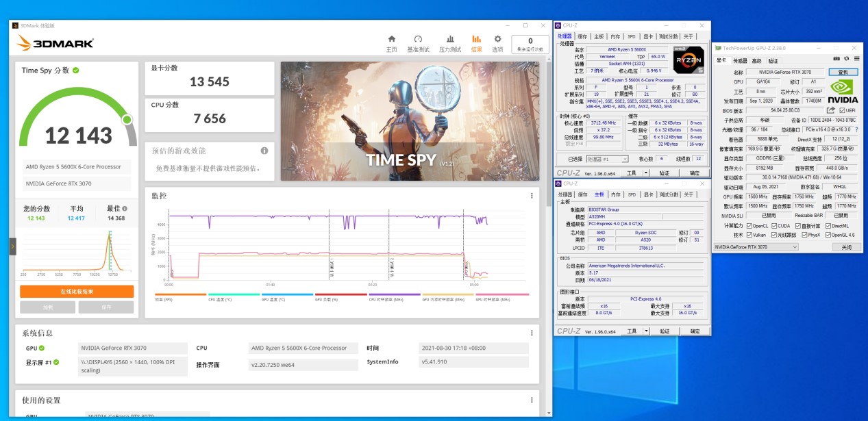
Task: Click the info icon beside estimated game performance
Action: point(264,151)
